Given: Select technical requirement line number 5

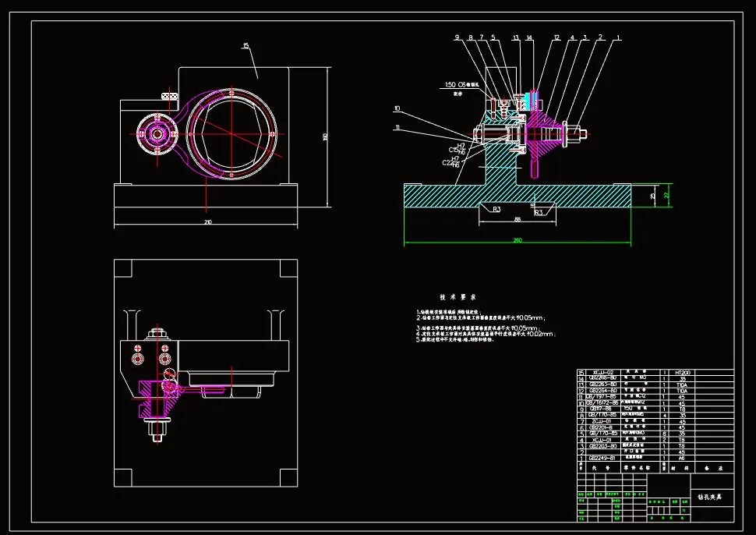Looking at the screenshot, I should [x=455, y=339].
